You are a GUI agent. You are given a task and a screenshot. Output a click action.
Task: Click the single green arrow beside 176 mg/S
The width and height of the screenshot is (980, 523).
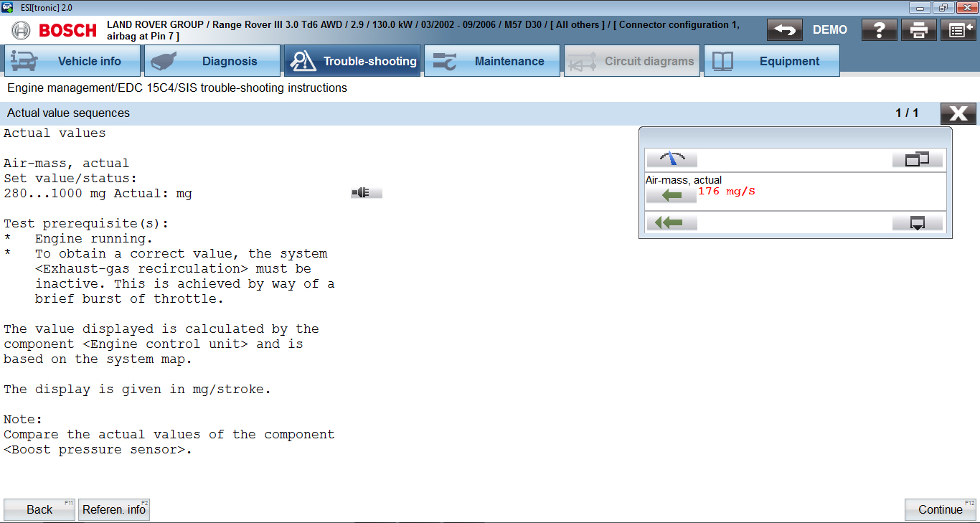click(x=671, y=195)
